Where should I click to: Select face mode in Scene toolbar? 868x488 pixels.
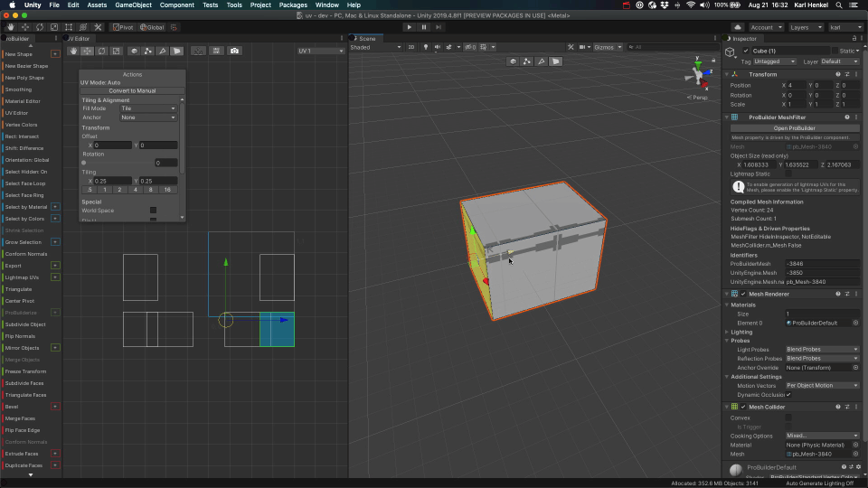556,61
